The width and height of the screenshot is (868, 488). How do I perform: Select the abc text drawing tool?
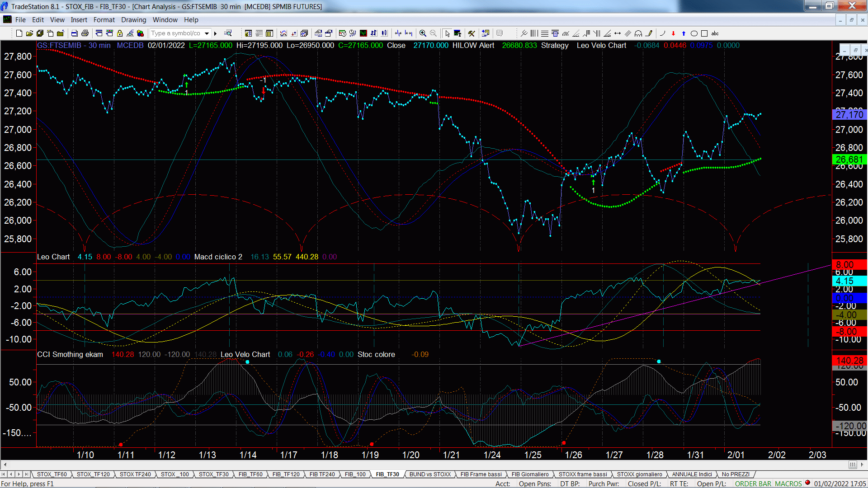[x=715, y=33]
